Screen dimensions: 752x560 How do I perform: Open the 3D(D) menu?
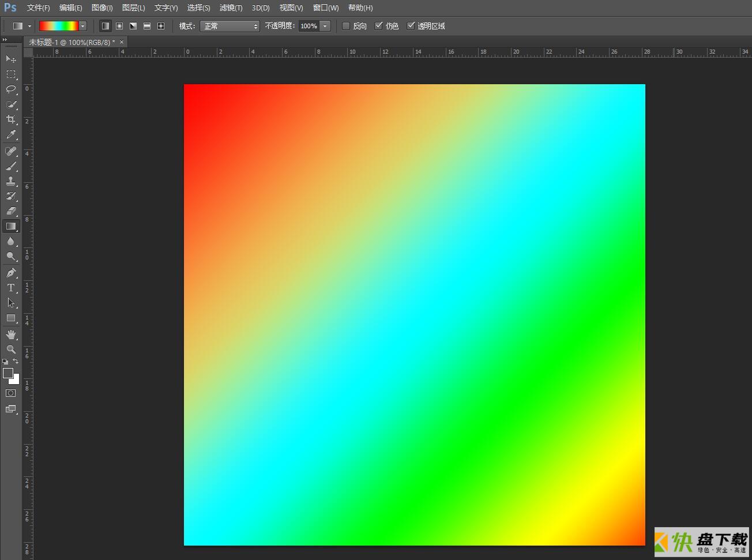[x=261, y=7]
